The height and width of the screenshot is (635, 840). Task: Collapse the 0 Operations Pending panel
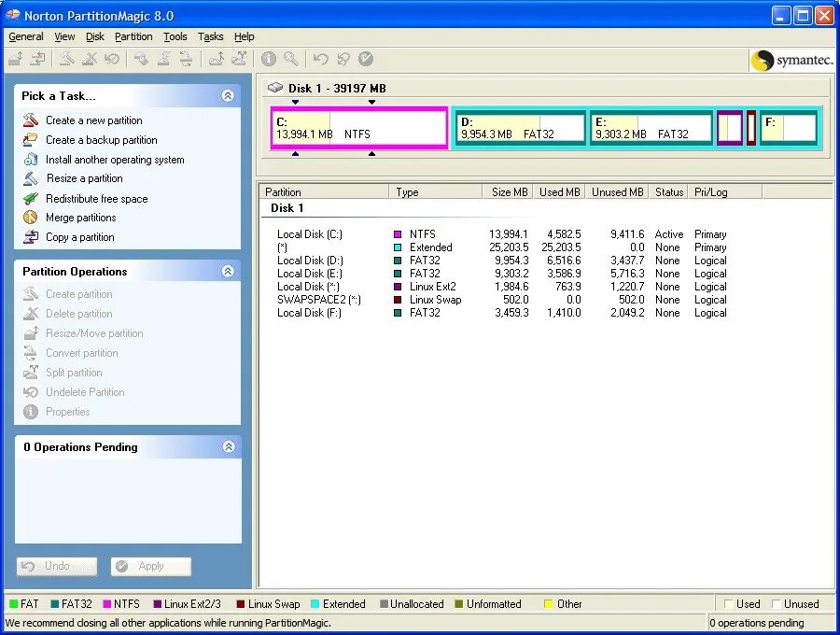coord(228,446)
